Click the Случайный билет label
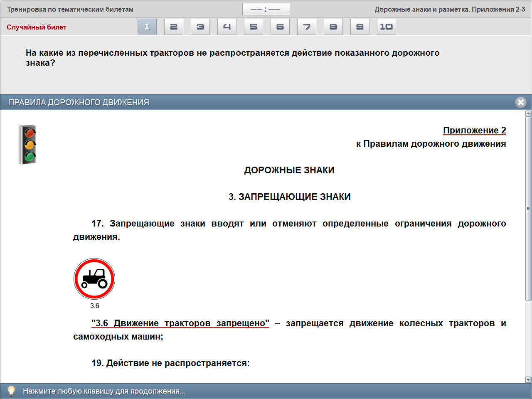The height and width of the screenshot is (399, 532). point(37,27)
